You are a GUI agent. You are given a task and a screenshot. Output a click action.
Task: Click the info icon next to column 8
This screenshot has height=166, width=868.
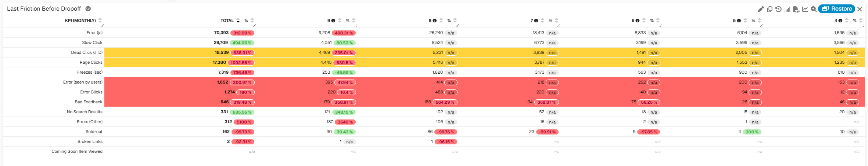[x=435, y=21]
